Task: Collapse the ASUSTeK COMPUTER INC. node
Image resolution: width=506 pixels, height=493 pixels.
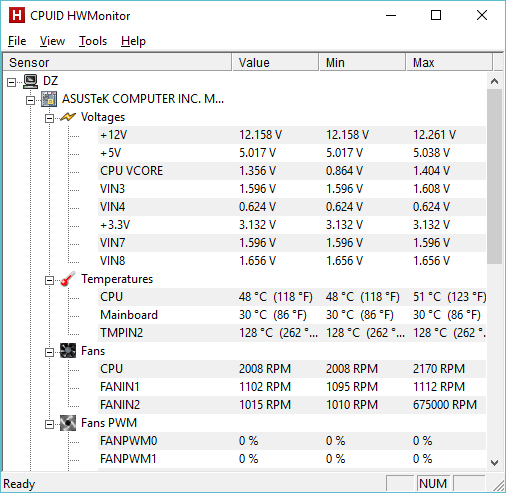Action: pyautogui.click(x=30, y=100)
